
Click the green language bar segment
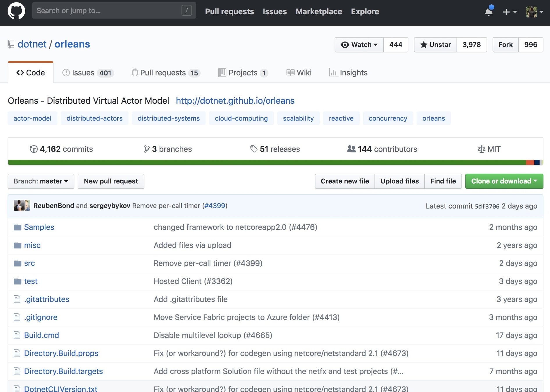[267, 162]
